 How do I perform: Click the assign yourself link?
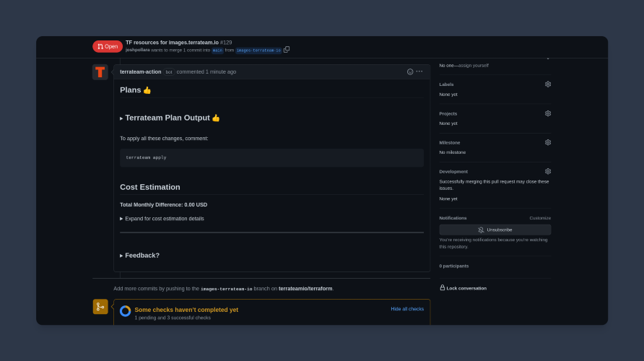474,65
